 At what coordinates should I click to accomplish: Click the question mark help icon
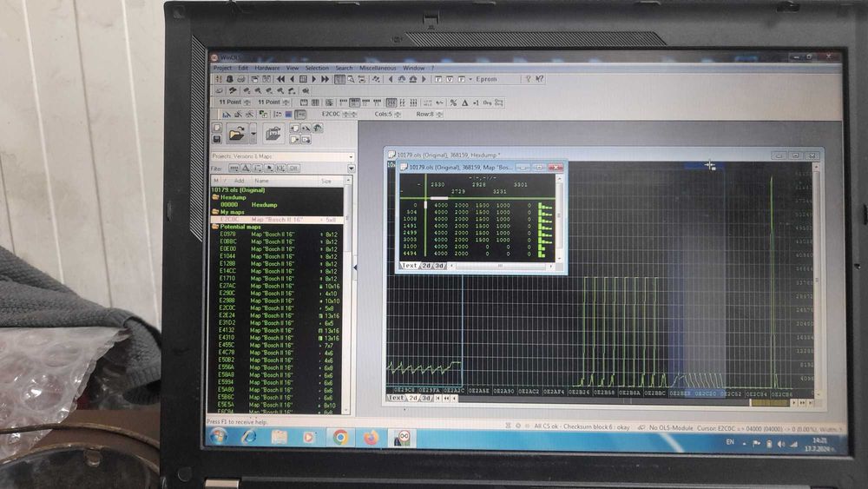tap(528, 79)
